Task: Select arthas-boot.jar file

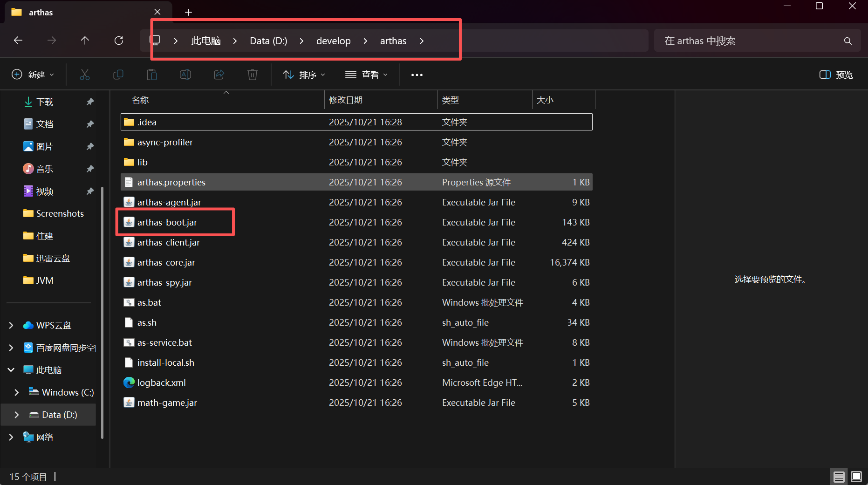Action: [x=356, y=222]
